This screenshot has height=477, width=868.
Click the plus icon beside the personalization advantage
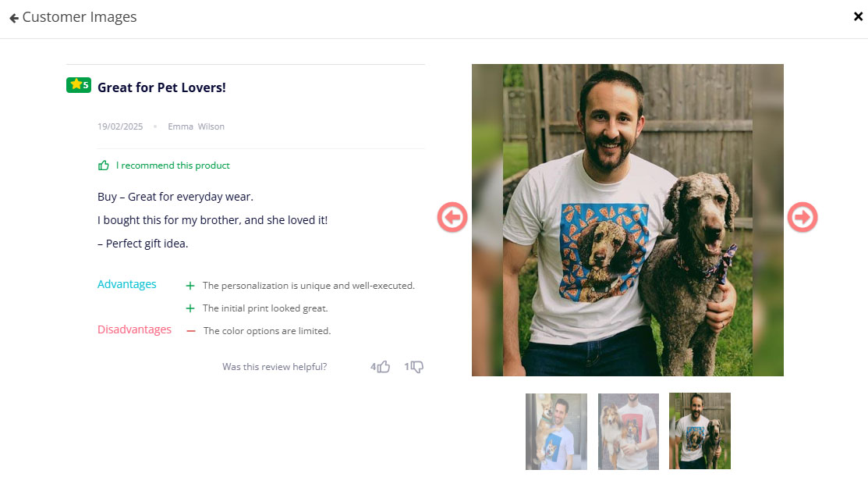pos(190,287)
